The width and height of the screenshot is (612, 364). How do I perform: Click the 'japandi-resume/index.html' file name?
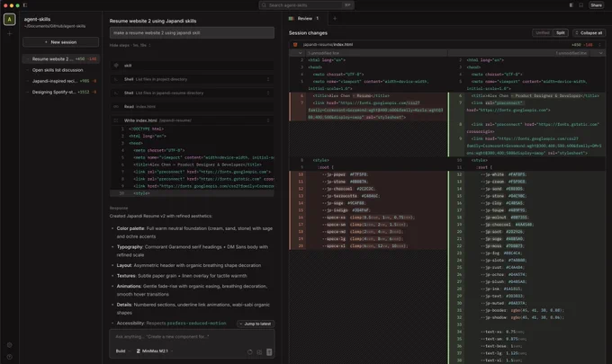point(328,44)
